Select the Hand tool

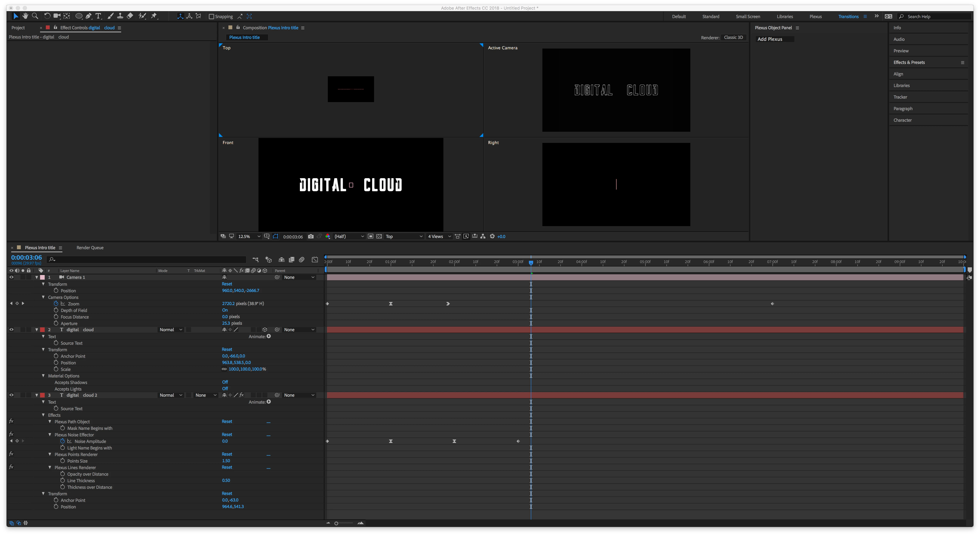click(x=25, y=16)
